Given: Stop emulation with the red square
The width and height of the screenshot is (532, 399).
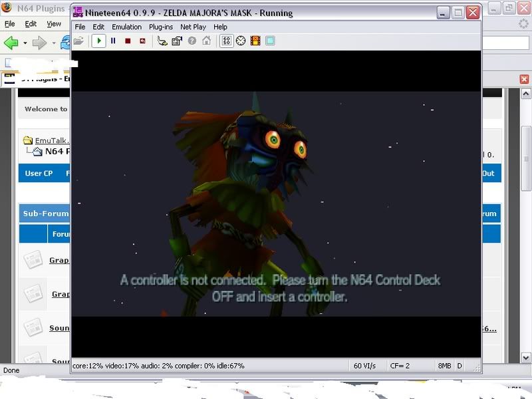Looking at the screenshot, I should 128,41.
